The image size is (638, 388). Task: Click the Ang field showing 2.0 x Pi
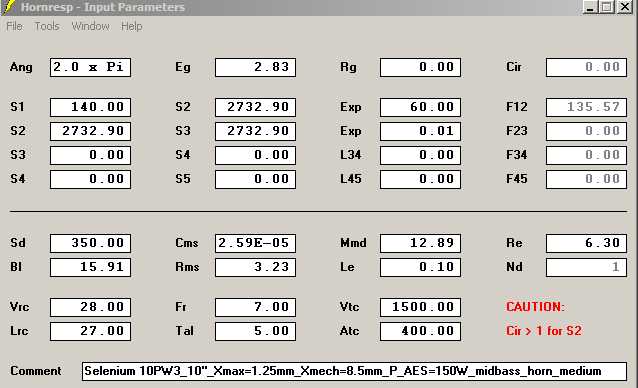[90, 67]
